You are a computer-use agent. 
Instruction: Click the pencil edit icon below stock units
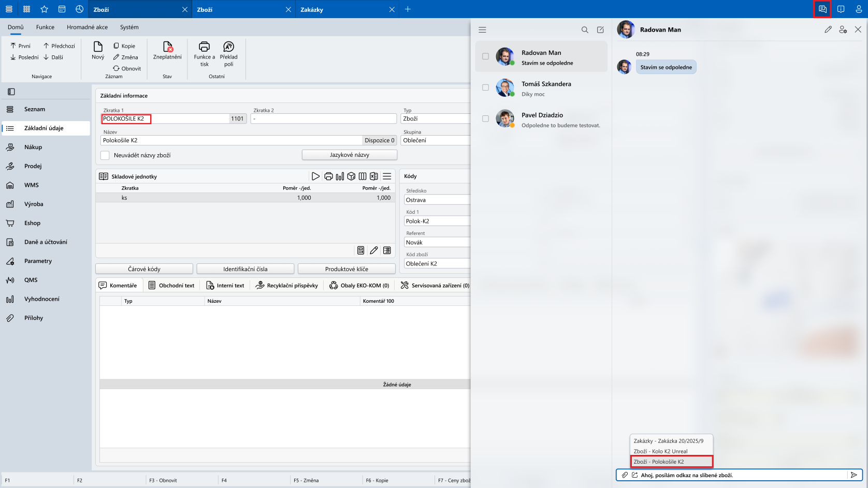(x=374, y=250)
